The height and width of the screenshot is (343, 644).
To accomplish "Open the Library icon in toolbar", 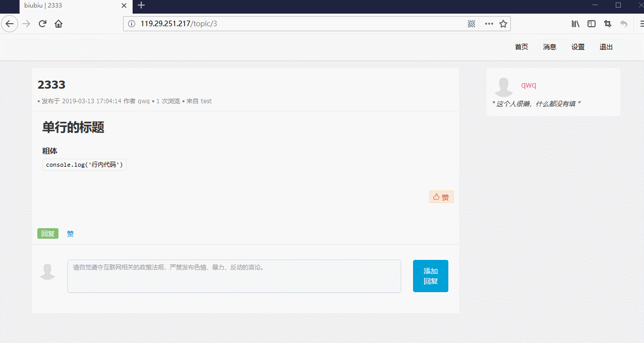I will tap(575, 24).
